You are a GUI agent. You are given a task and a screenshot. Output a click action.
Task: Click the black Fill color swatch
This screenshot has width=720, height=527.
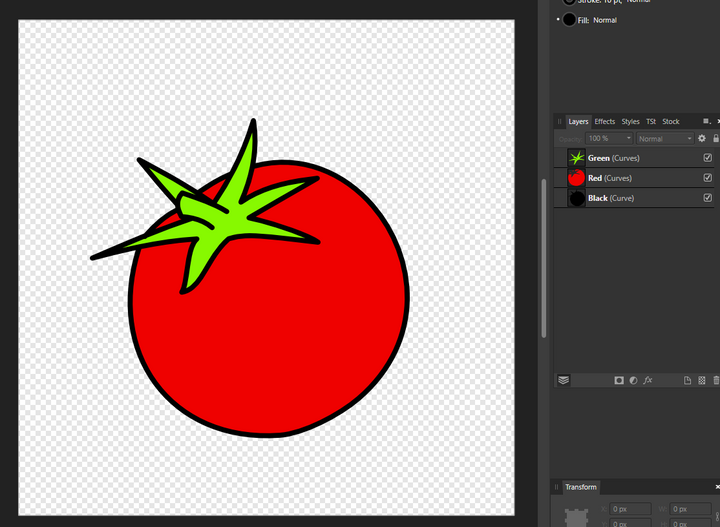(569, 20)
